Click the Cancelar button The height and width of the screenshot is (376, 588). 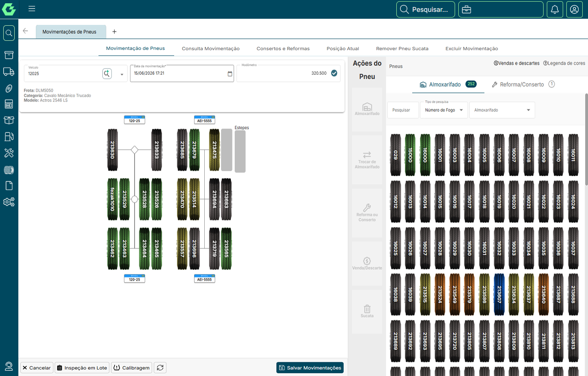(x=36, y=367)
